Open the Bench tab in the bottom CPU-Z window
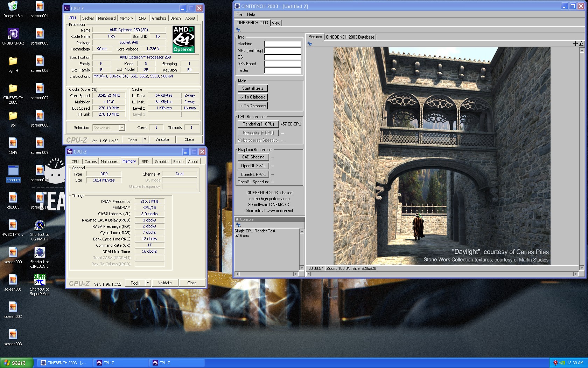588x368 pixels. coord(178,162)
